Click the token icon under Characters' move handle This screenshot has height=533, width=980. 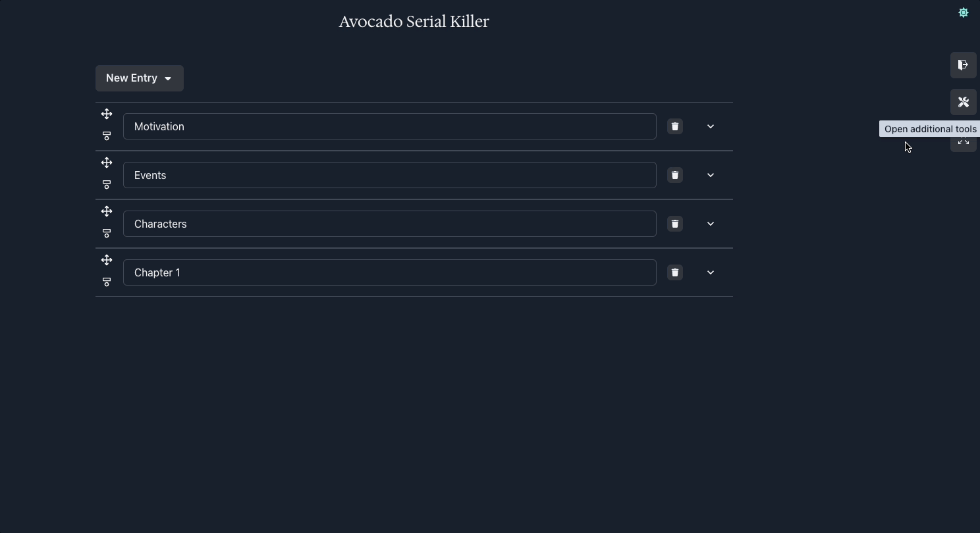click(x=107, y=234)
